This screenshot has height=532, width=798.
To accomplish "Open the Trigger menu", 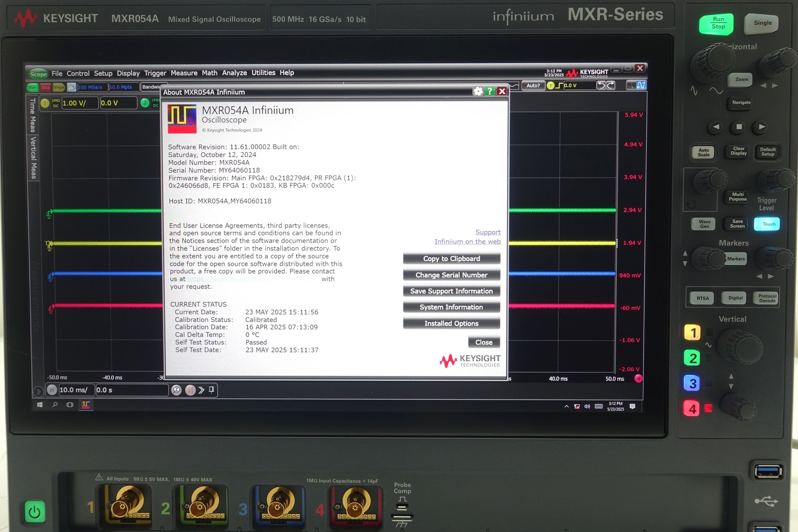I will tap(155, 73).
